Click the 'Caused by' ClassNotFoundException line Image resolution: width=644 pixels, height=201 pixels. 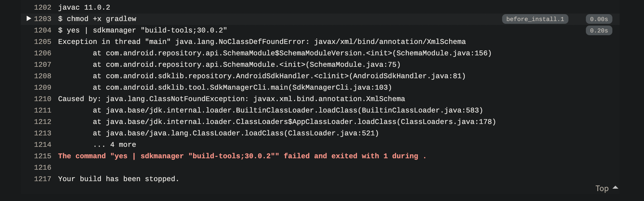coord(232,99)
